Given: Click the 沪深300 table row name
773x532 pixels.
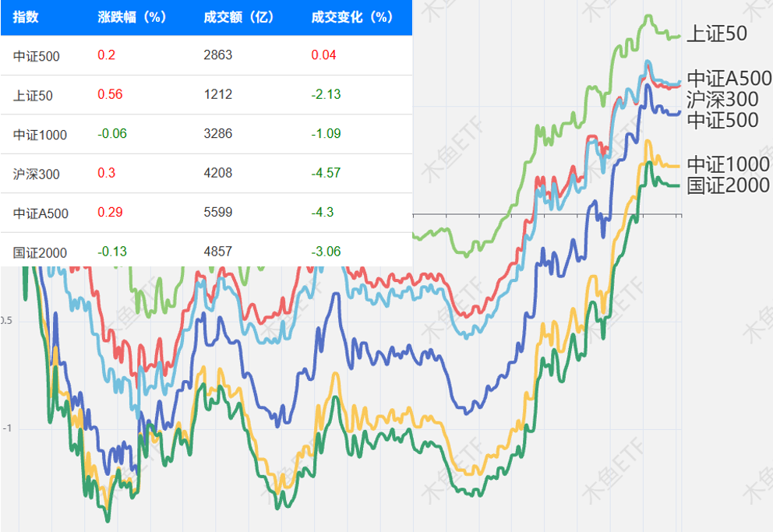Looking at the screenshot, I should (36, 174).
